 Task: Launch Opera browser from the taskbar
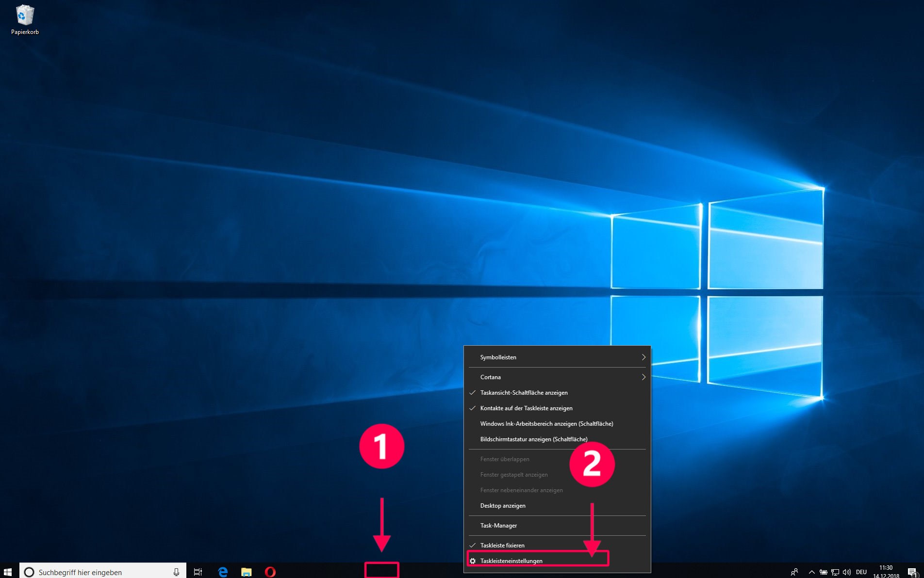(270, 572)
